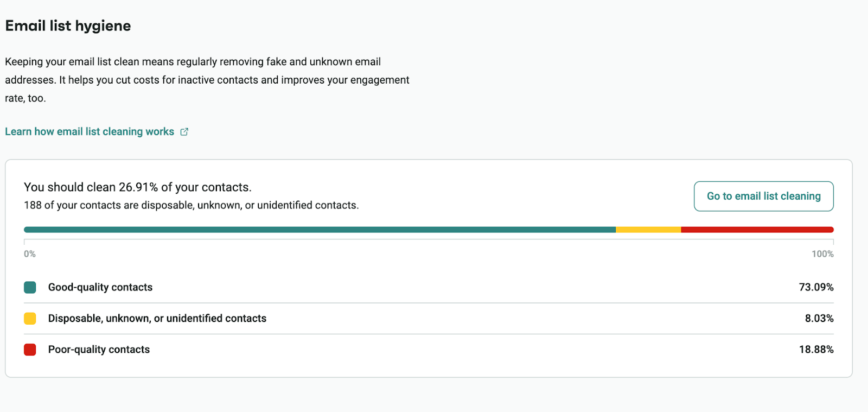Click the external link icon beside cleaning link
This screenshot has height=412, width=868.
point(184,132)
